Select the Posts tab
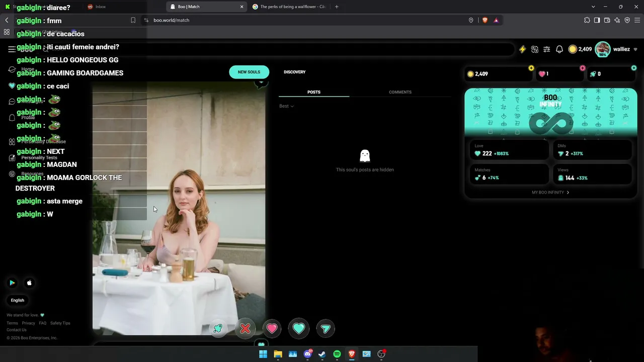This screenshot has width=644, height=362. click(x=314, y=92)
